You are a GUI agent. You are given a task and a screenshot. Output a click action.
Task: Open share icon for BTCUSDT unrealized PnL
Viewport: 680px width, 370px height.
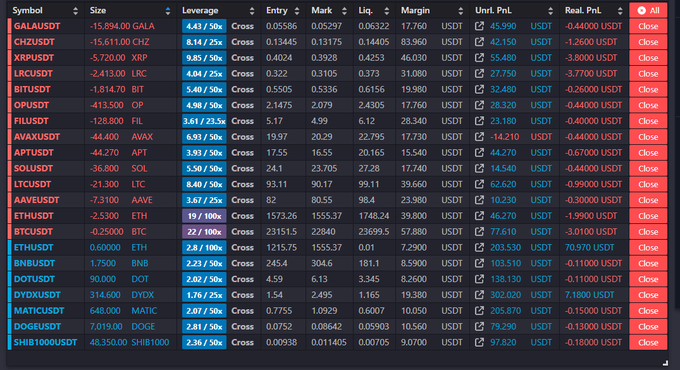(479, 232)
